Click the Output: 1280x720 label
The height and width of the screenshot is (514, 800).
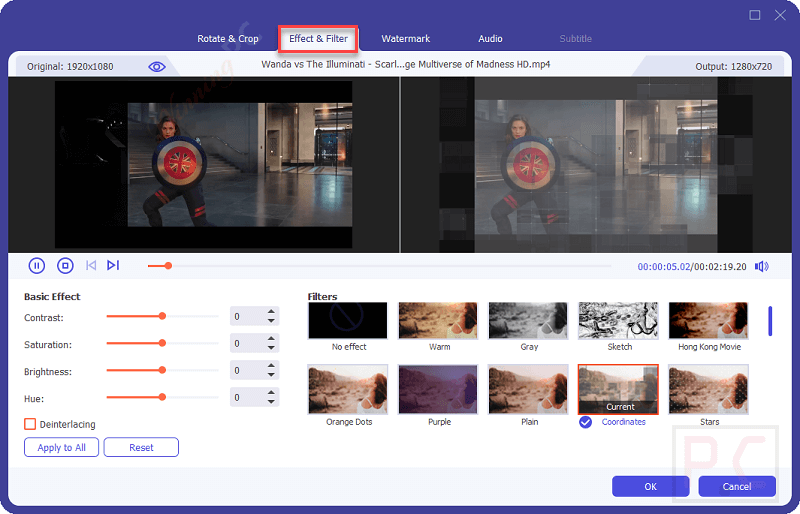tap(733, 67)
